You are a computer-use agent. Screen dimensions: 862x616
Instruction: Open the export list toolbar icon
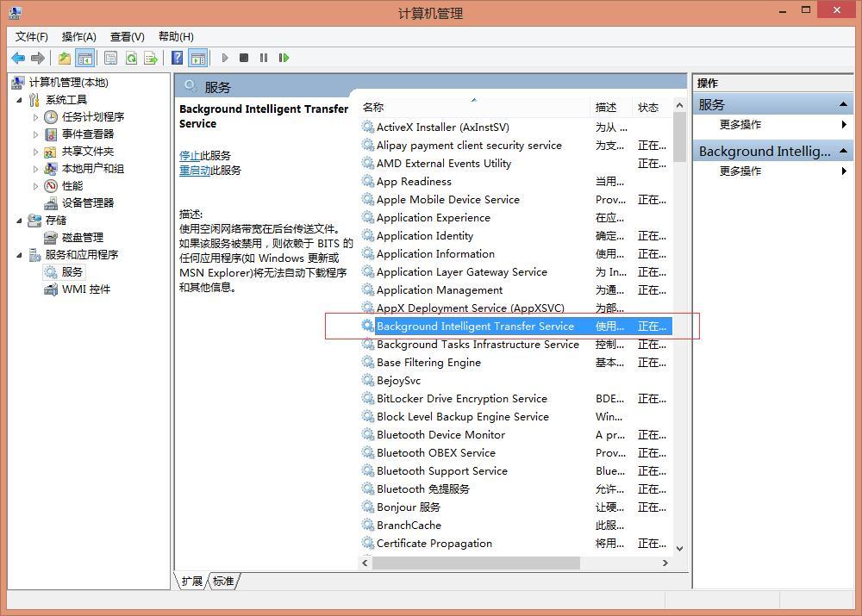point(151,58)
